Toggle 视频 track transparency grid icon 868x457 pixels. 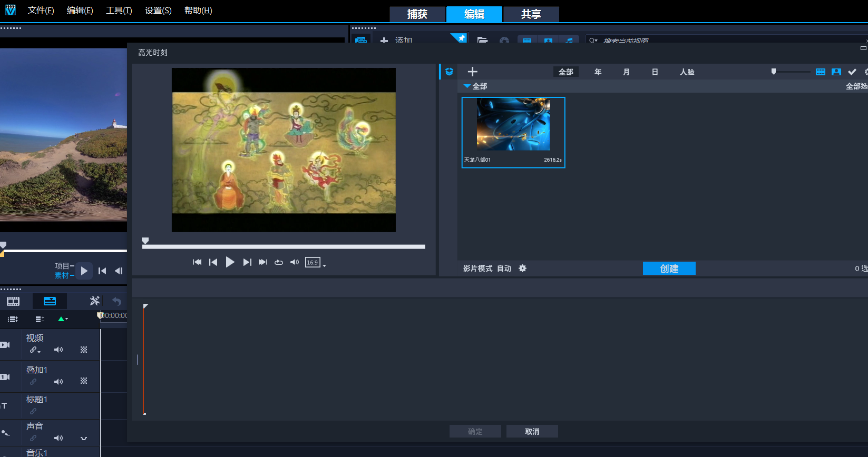tap(84, 350)
